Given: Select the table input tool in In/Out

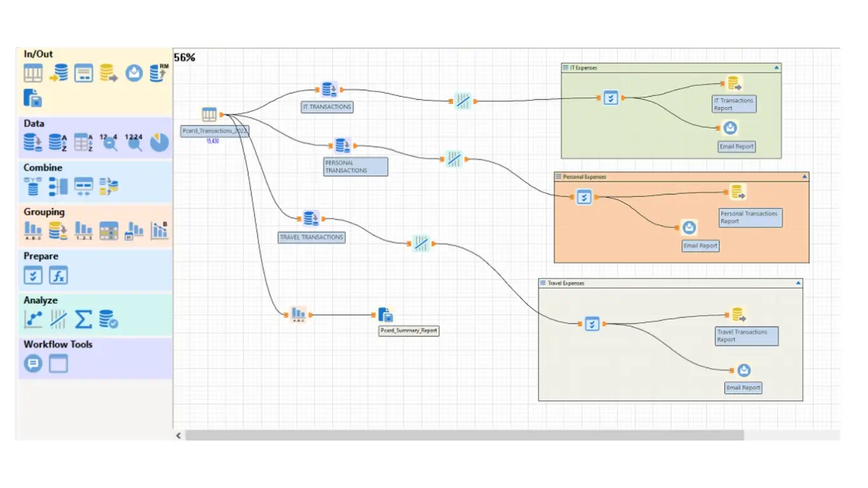Looking at the screenshot, I should point(33,74).
